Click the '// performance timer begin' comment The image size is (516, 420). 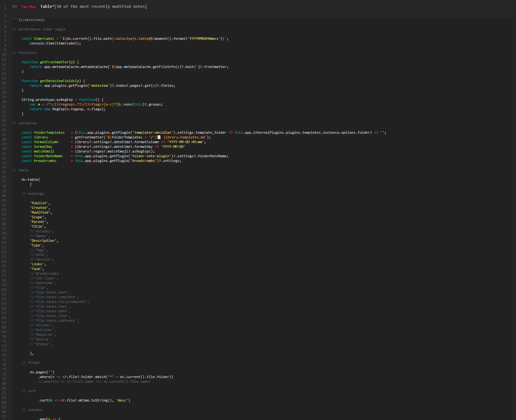(39, 29)
